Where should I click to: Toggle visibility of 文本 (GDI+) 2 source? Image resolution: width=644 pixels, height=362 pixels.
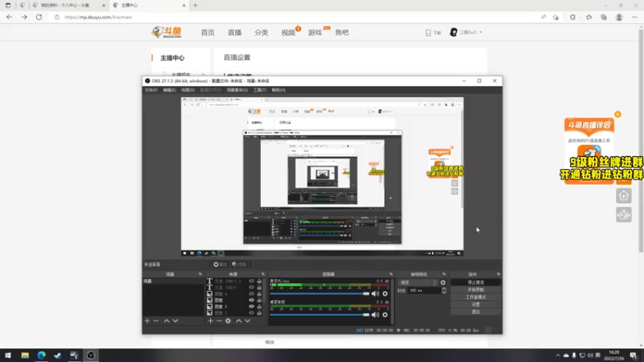[x=251, y=281]
